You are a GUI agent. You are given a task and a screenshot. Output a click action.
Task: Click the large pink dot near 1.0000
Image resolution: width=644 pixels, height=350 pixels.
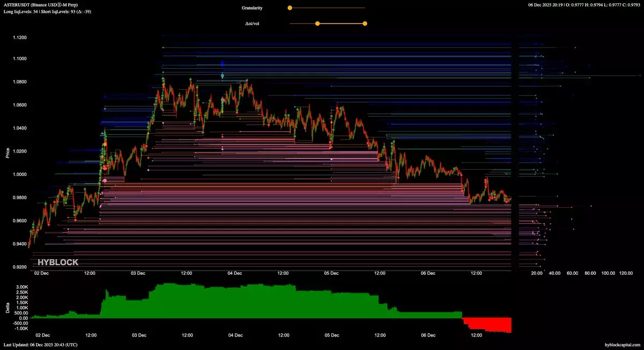[x=105, y=180]
